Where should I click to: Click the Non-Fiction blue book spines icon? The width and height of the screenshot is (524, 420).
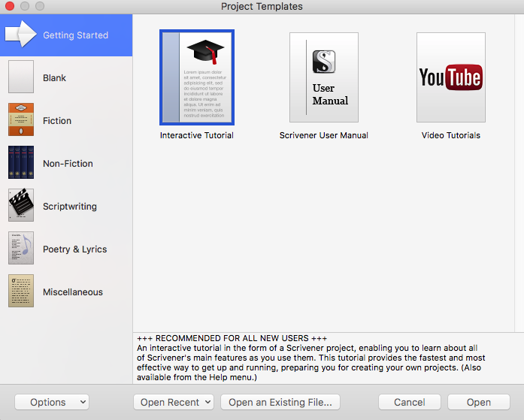point(21,162)
